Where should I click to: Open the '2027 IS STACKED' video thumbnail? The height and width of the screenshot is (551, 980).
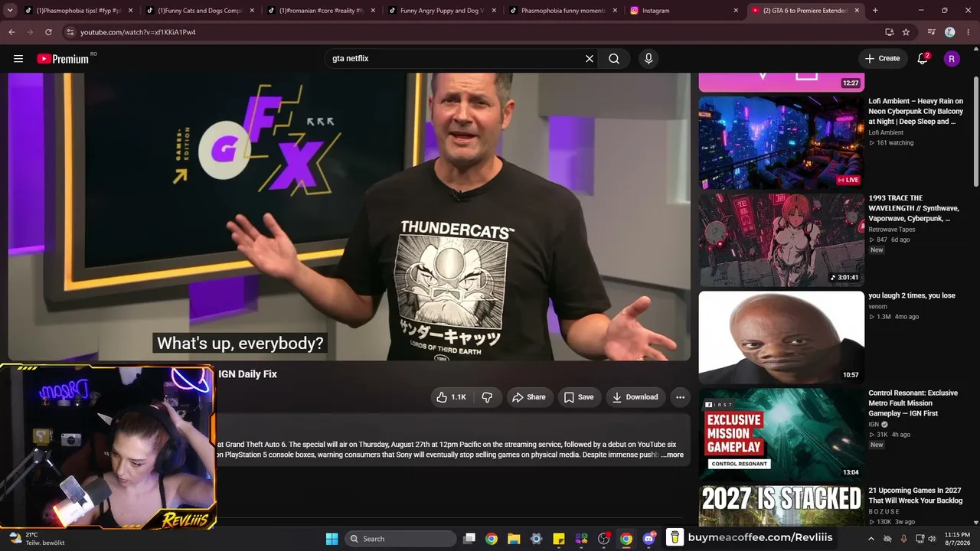click(781, 505)
